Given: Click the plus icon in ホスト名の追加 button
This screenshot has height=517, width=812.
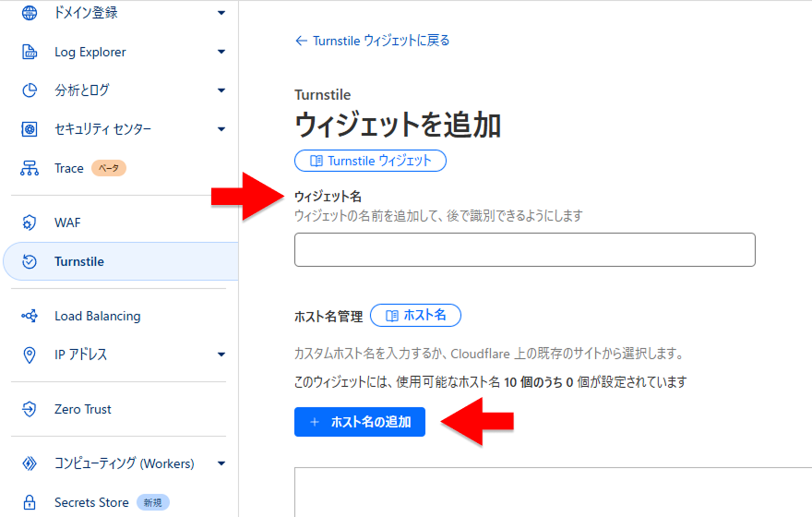Looking at the screenshot, I should 315,422.
